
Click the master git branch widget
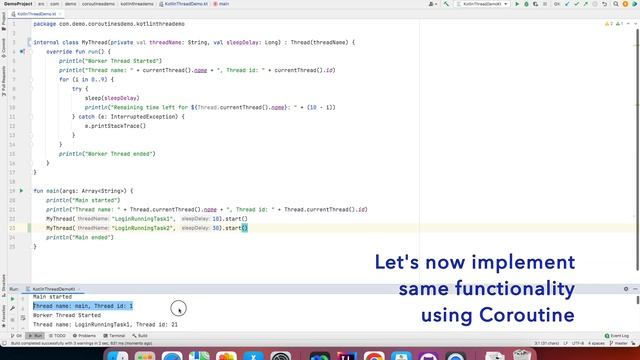618,344
